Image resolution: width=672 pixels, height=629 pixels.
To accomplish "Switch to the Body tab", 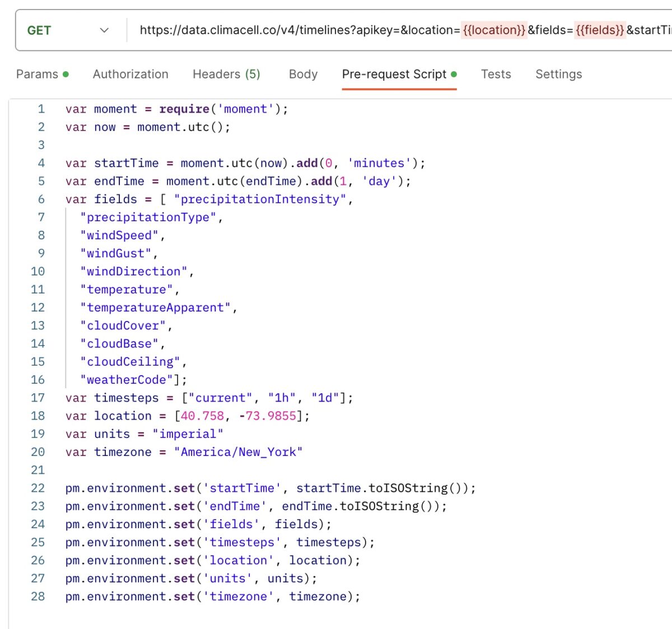I will coord(302,73).
